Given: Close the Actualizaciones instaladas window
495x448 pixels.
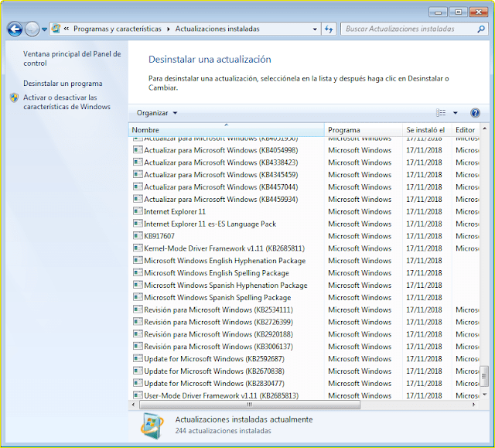Looking at the screenshot, I should (x=479, y=12).
